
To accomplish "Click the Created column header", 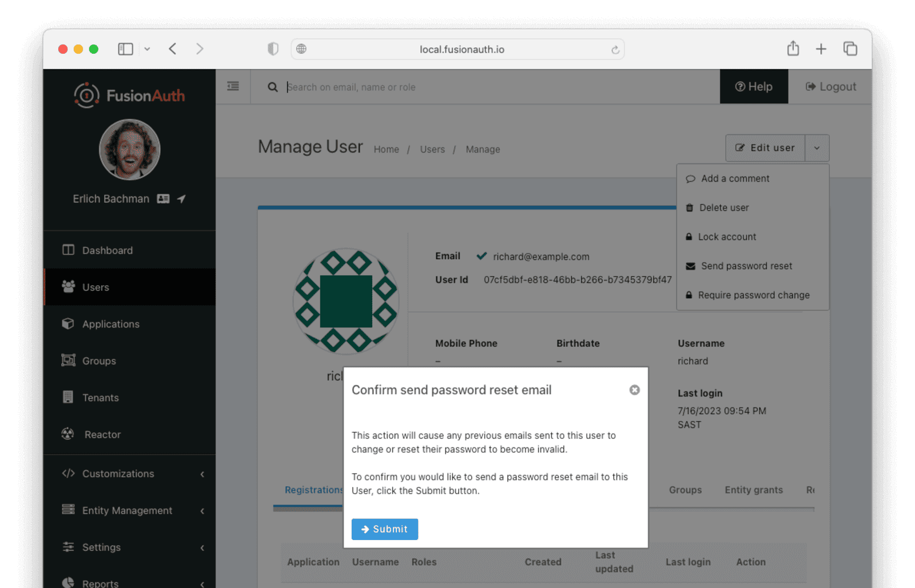I will 543,562.
